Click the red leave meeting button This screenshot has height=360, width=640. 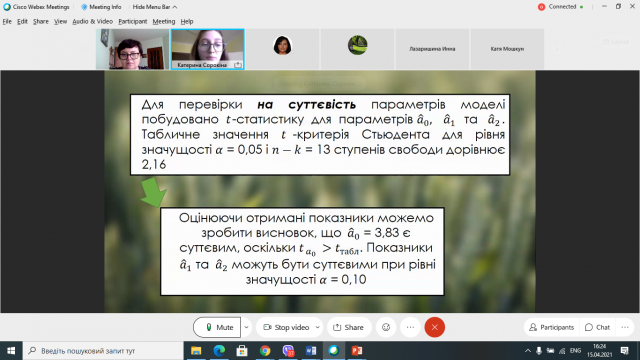pos(434,327)
